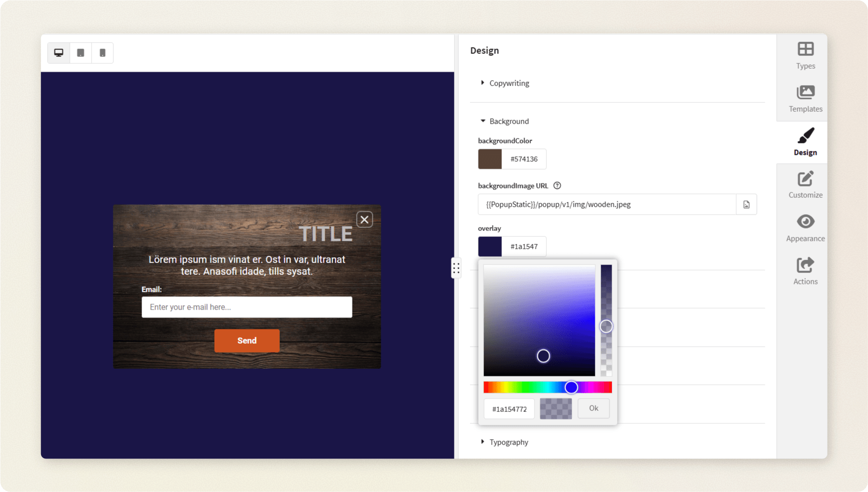Confirm color with Ok button
Image resolution: width=868 pixels, height=492 pixels.
(593, 408)
